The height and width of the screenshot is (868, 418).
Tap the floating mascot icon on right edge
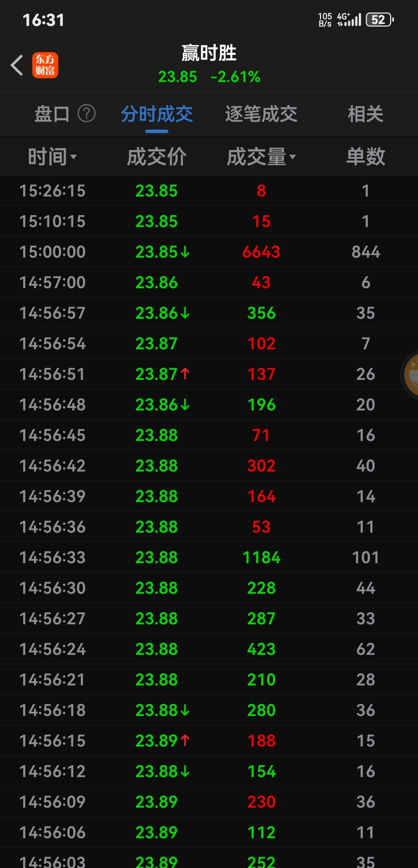(410, 374)
